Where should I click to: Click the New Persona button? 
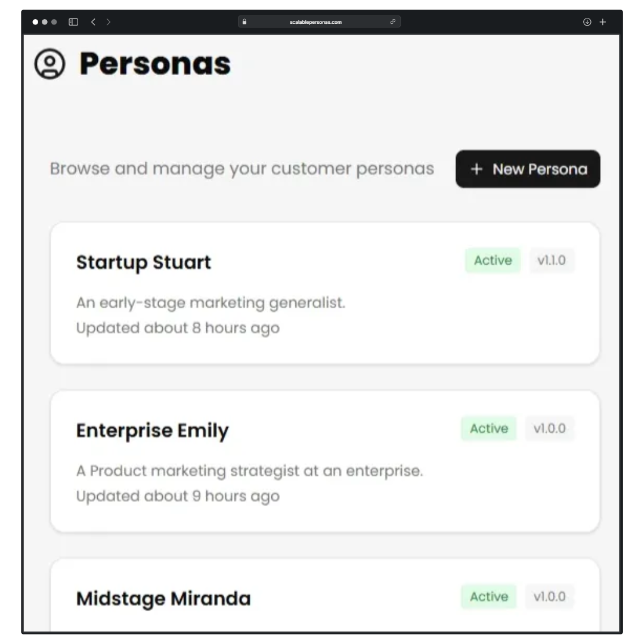coord(528,169)
